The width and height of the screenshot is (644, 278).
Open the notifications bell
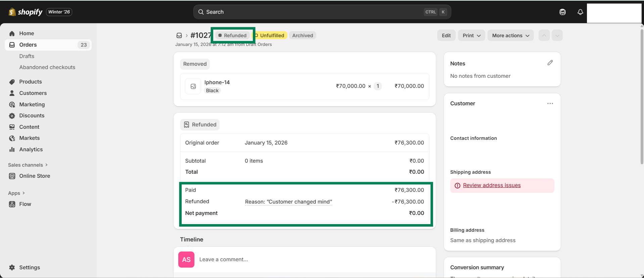coord(580,12)
